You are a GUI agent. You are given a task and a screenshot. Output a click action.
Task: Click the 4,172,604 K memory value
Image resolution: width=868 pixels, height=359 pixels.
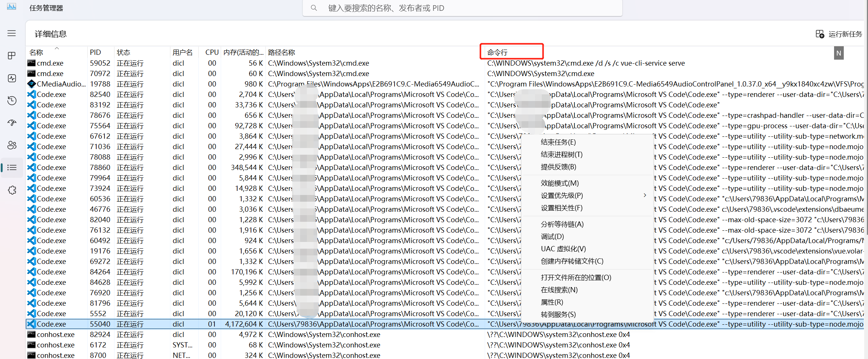coord(244,324)
